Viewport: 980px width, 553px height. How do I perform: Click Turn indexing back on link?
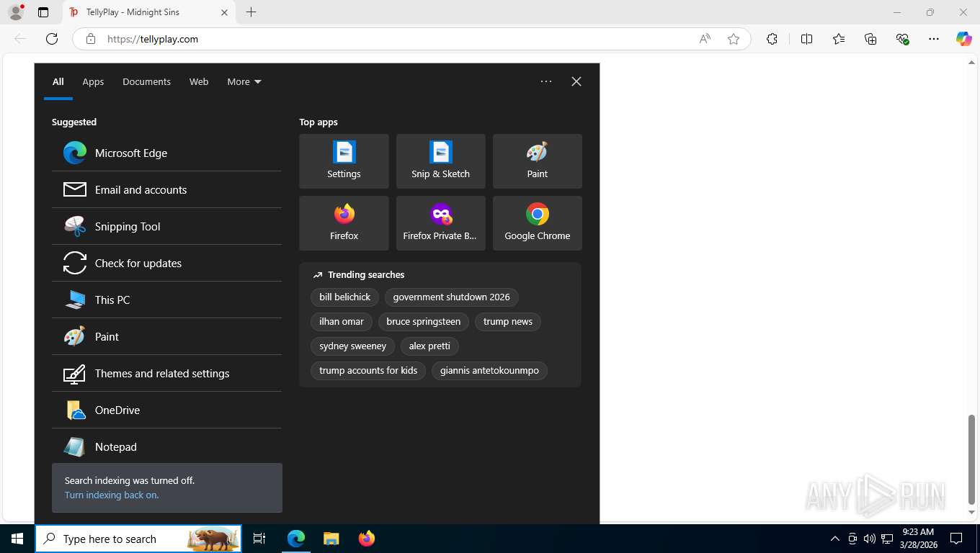click(112, 495)
